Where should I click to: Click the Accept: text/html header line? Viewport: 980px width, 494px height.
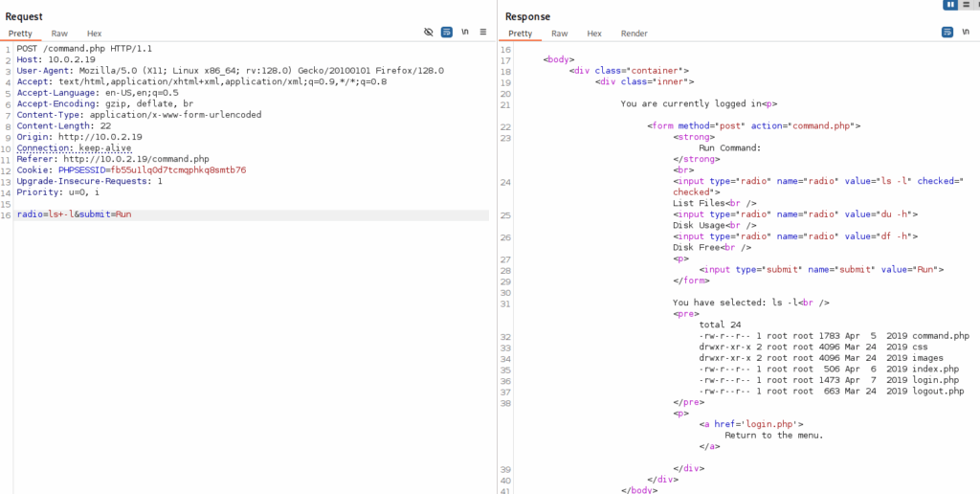pos(201,82)
